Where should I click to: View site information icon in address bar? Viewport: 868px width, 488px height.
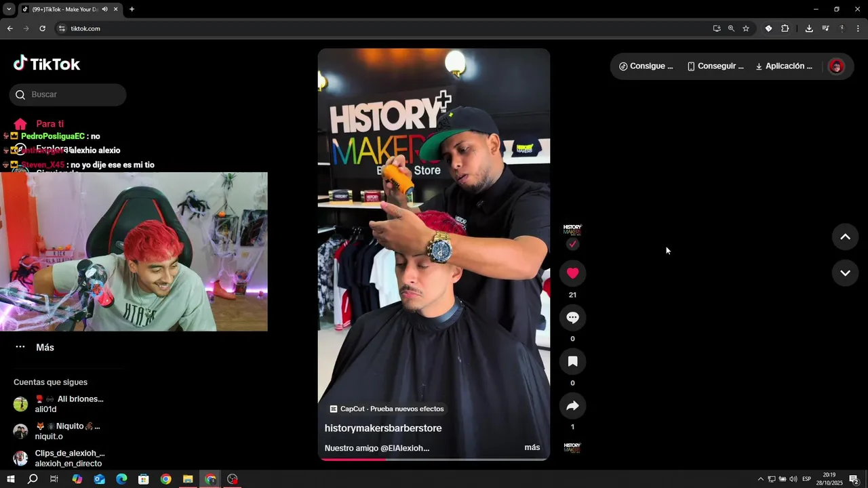pyautogui.click(x=62, y=28)
